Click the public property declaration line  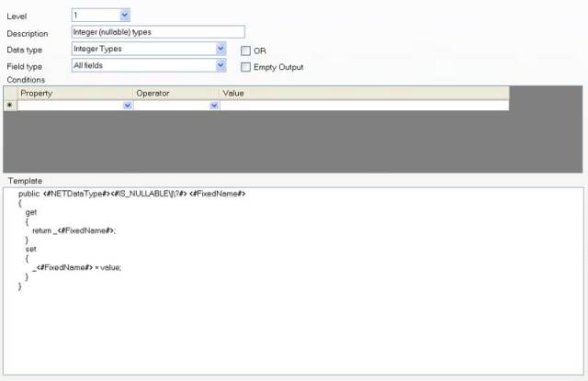click(132, 194)
